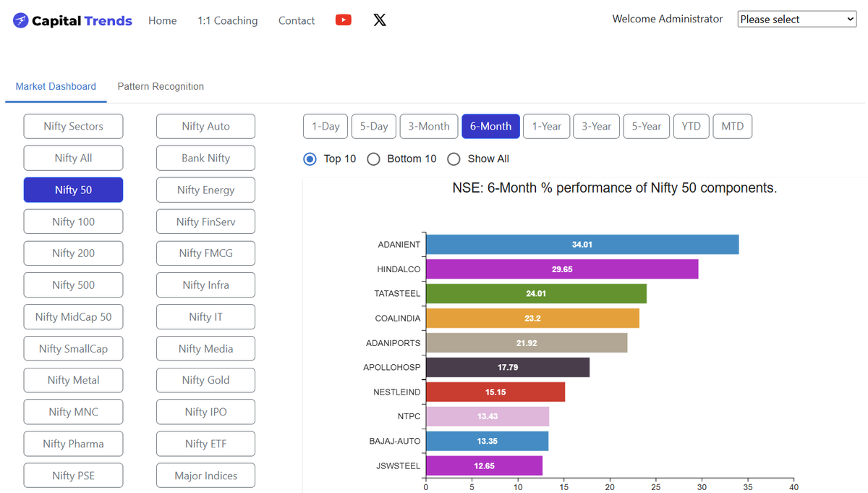This screenshot has height=493, width=868.
Task: Select Nifty Pharma index
Action: [x=73, y=444]
